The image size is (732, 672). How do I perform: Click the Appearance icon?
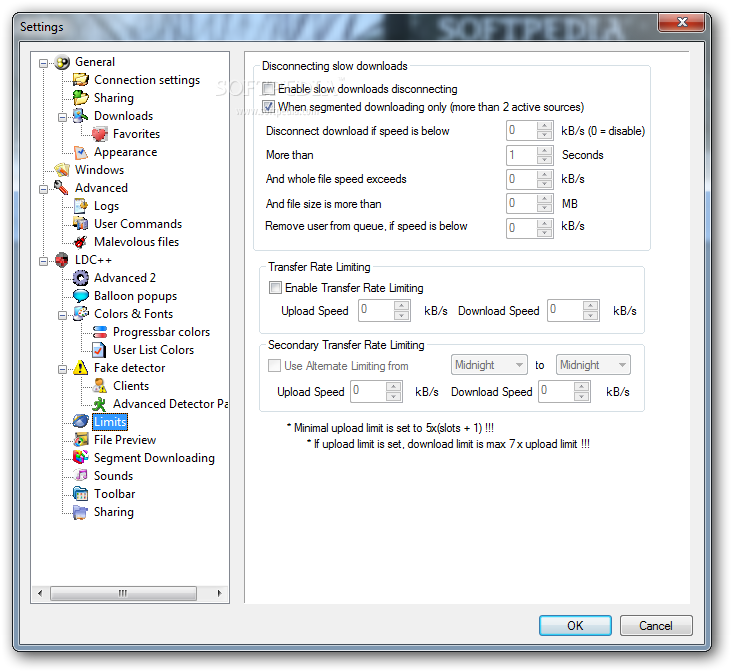coord(81,152)
